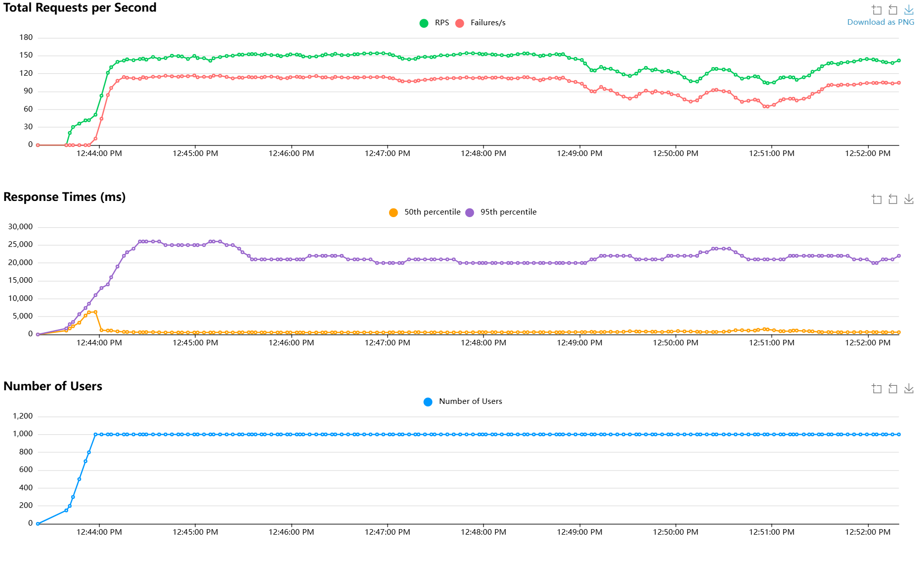Reset zoom in Total Requests per Second chart
924x568 pixels.
pyautogui.click(x=893, y=10)
